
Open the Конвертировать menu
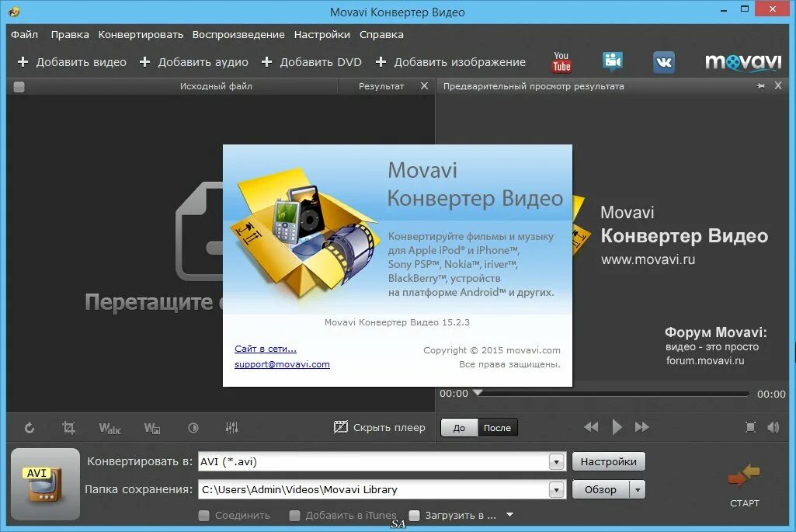pos(141,34)
